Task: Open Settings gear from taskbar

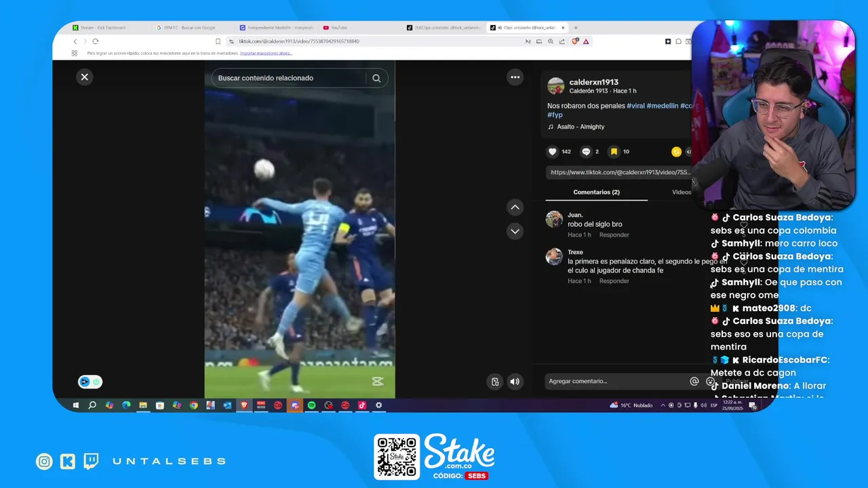Action: [x=379, y=405]
